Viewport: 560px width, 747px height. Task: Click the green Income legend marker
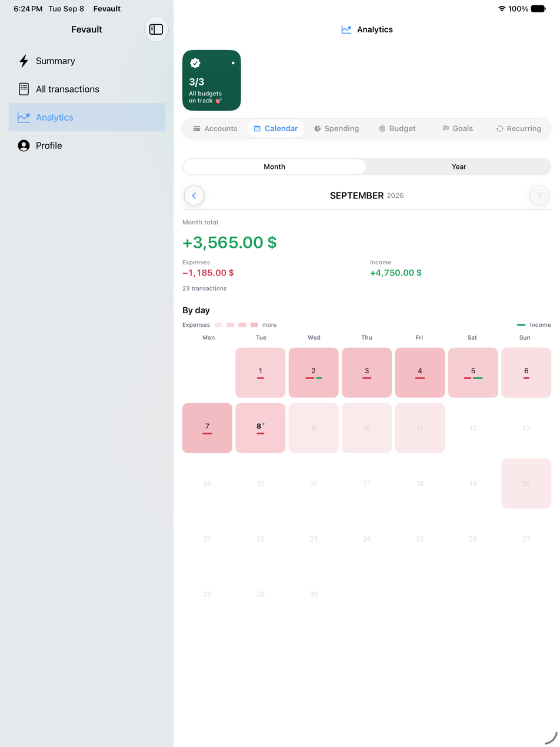click(521, 325)
